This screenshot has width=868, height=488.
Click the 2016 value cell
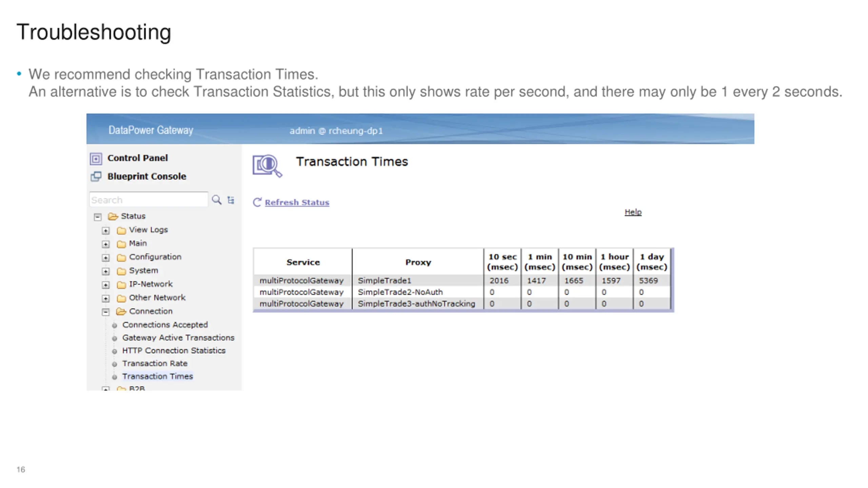coord(502,281)
